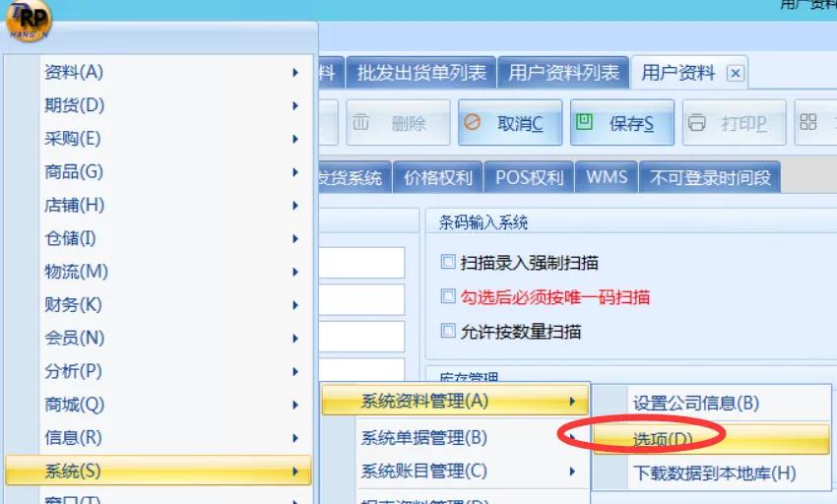This screenshot has height=504, width=837.
Task: Expand the 资料(A) submenu arrow
Action: (x=295, y=72)
